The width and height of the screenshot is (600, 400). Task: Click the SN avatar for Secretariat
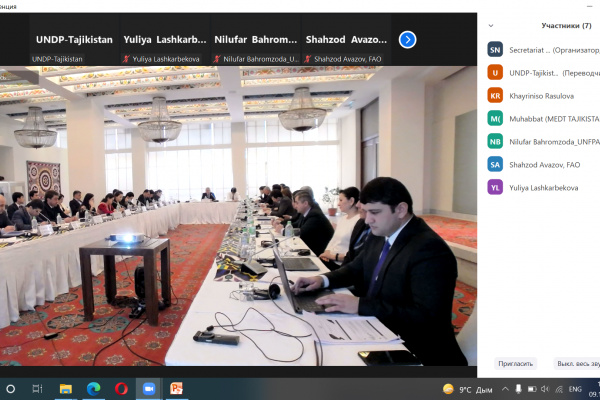click(494, 49)
